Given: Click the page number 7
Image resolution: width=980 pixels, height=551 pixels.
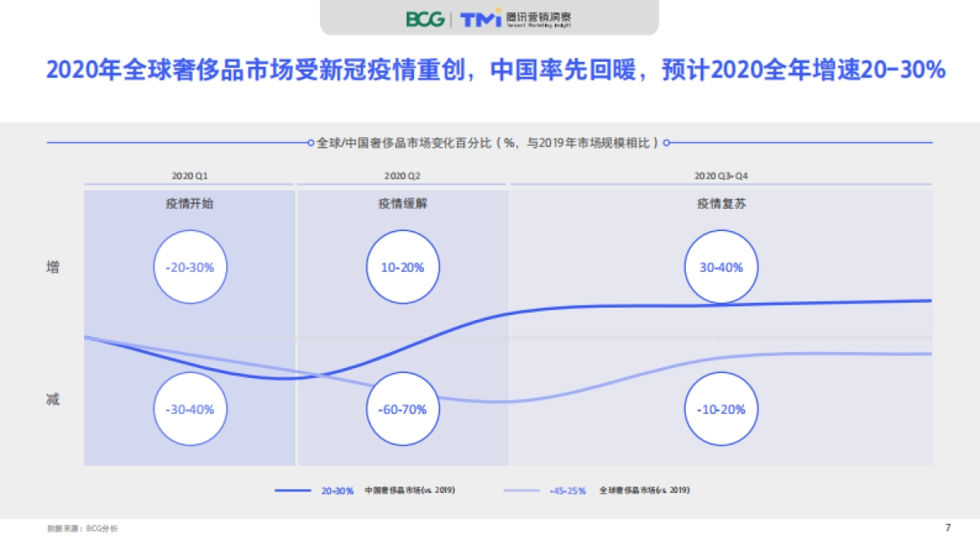Looking at the screenshot, I should click(x=947, y=529).
